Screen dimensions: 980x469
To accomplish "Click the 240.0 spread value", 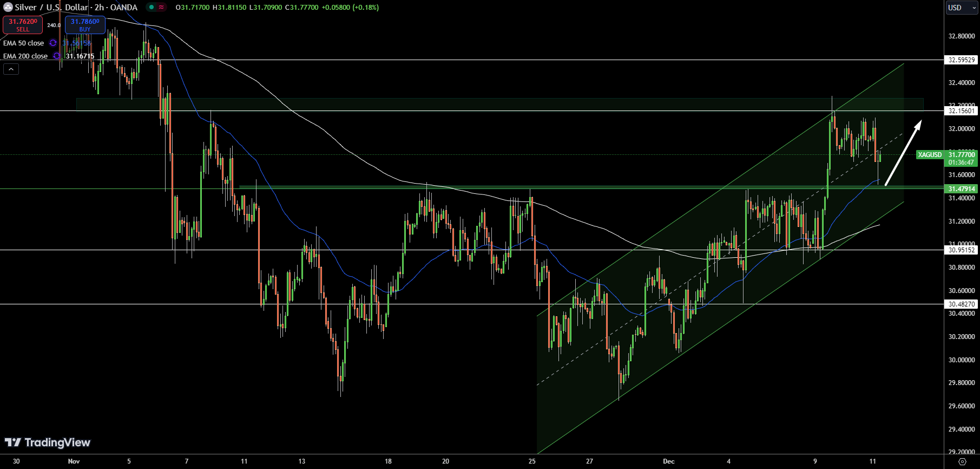I will click(54, 25).
